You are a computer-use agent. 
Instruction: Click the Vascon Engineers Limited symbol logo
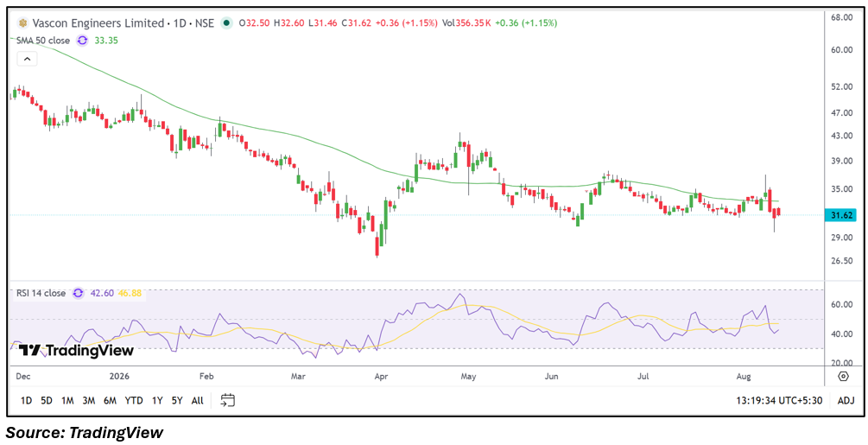tap(22, 23)
